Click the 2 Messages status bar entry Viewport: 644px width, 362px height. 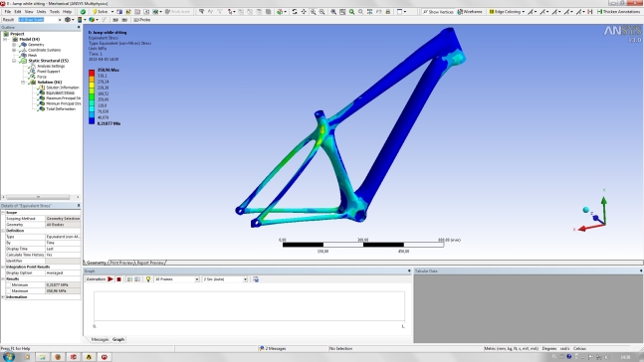273,348
